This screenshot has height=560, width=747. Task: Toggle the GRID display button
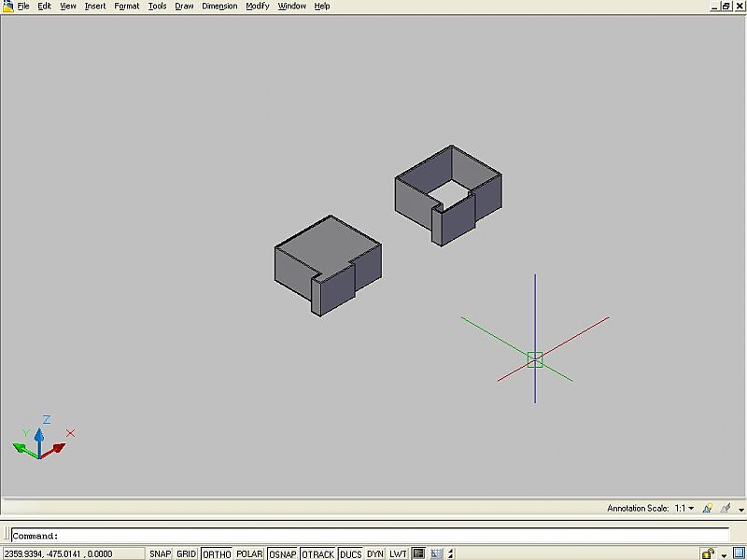click(x=186, y=553)
